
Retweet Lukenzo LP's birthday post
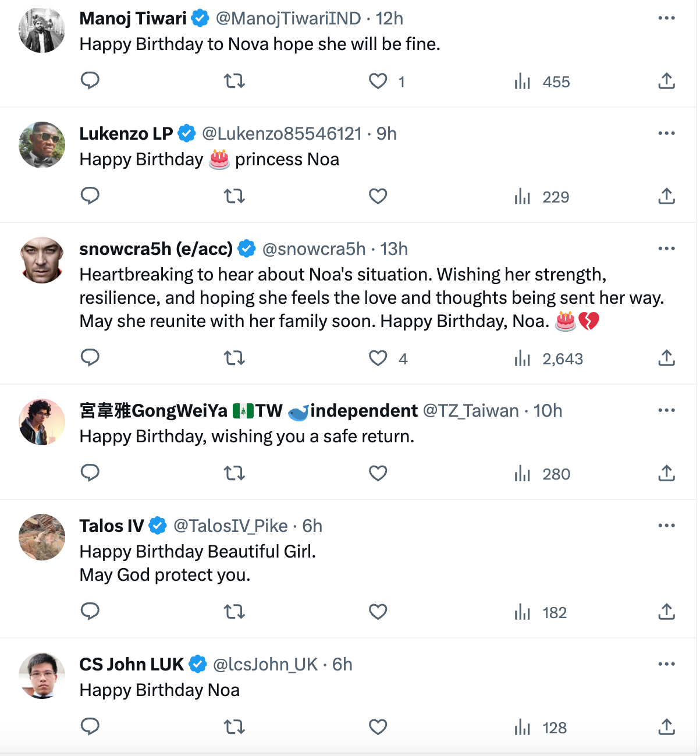(234, 197)
